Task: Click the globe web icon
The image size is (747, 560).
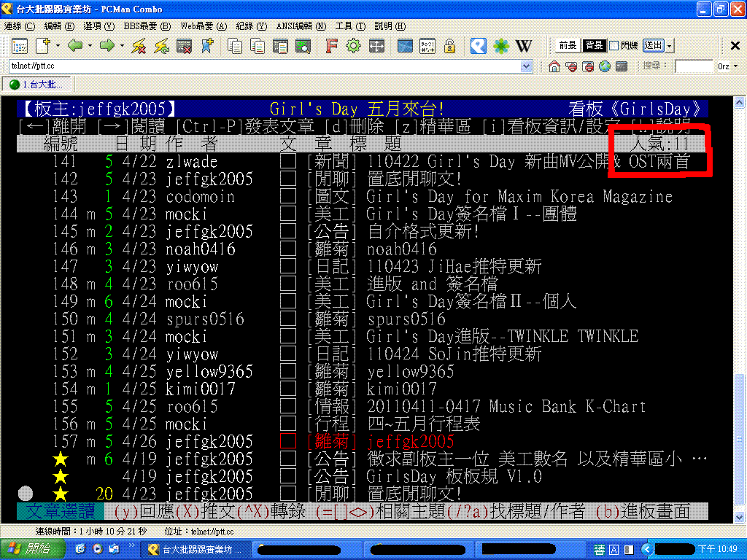Action: [x=605, y=66]
